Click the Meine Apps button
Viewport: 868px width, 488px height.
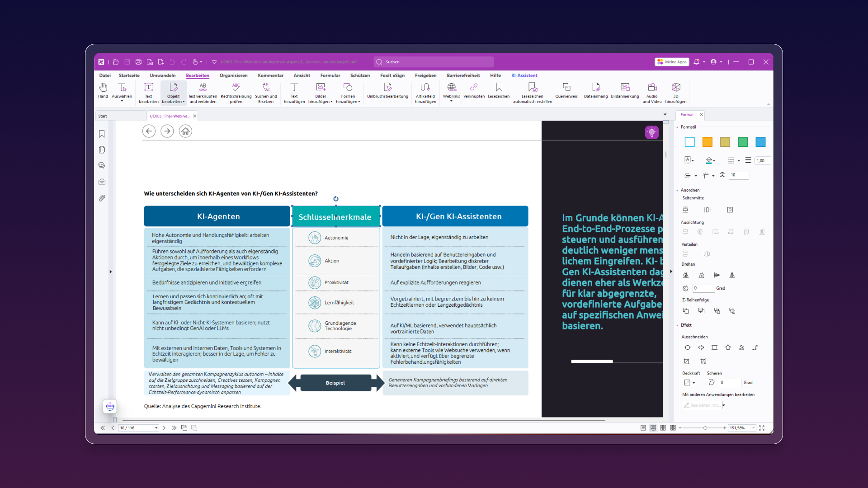(672, 62)
